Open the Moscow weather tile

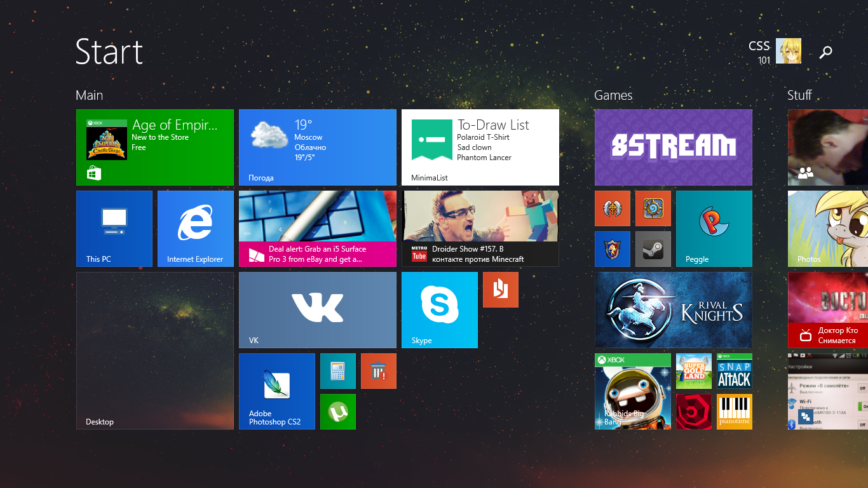coord(318,147)
